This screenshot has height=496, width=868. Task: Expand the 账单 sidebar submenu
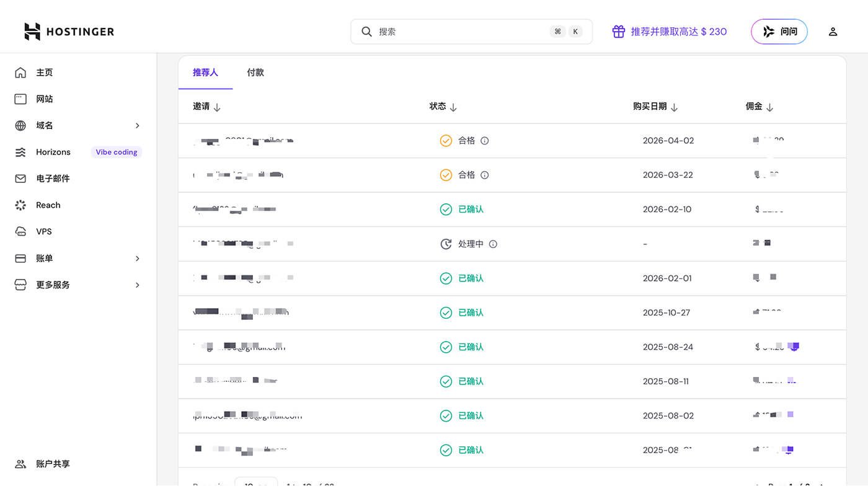137,259
